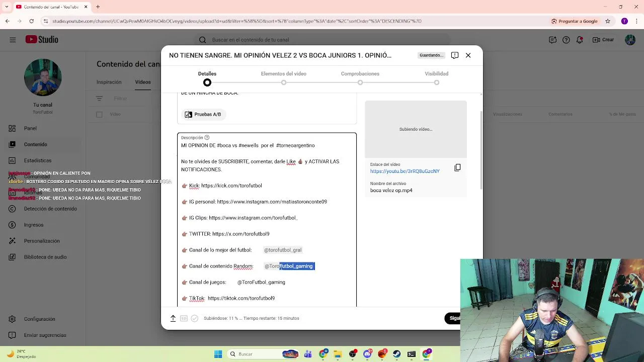Open the terminal from the taskbar
644x362 pixels.
(412, 354)
